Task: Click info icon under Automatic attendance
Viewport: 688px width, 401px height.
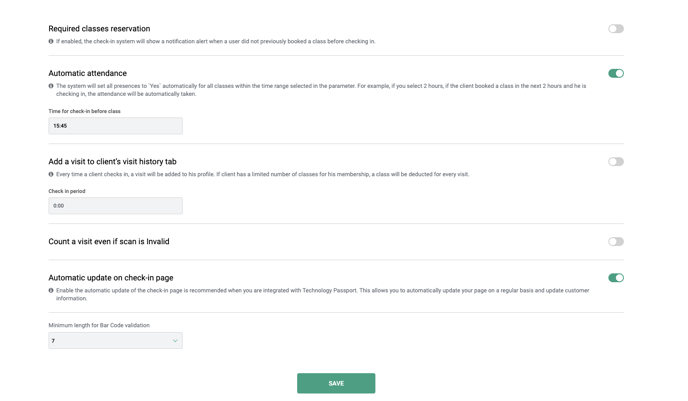Action: [x=51, y=86]
